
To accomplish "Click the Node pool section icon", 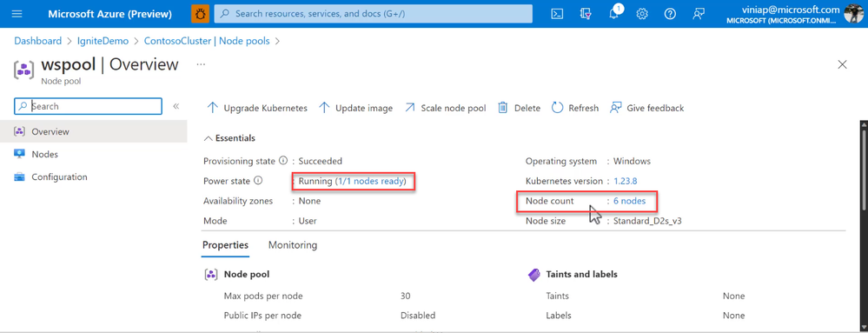I will pos(210,274).
